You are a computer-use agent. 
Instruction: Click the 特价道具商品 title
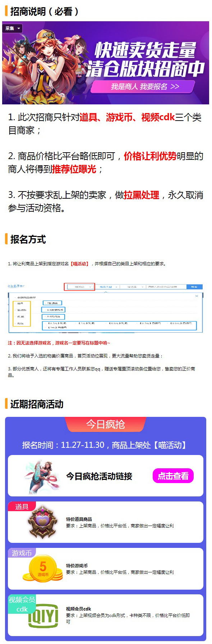79,519
